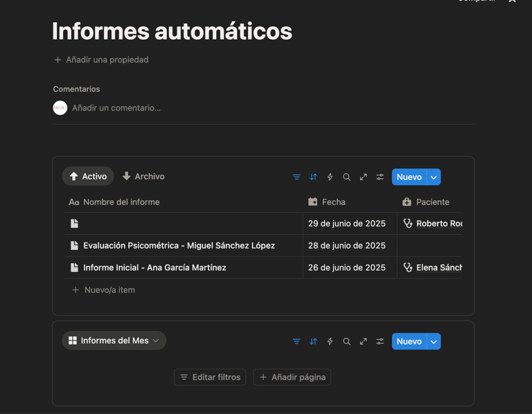Switch to the Activo tab
Screen dimensions: 532x414
[x=88, y=177]
